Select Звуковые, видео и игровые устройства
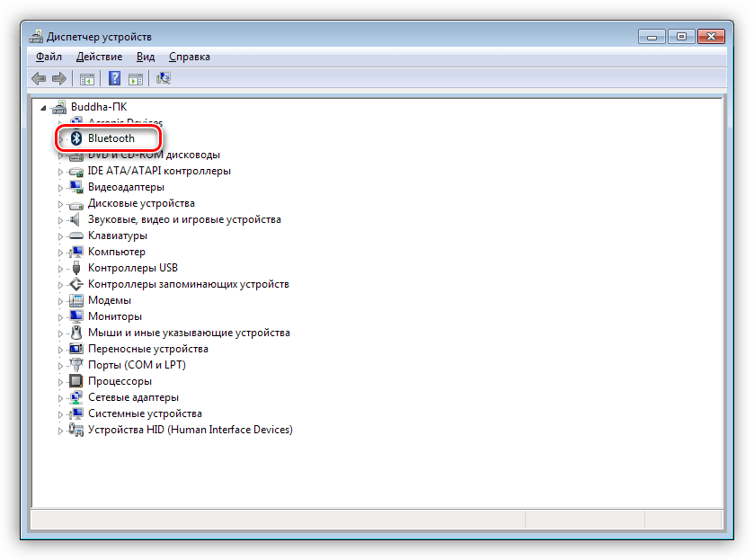The image size is (754, 560). tap(184, 219)
